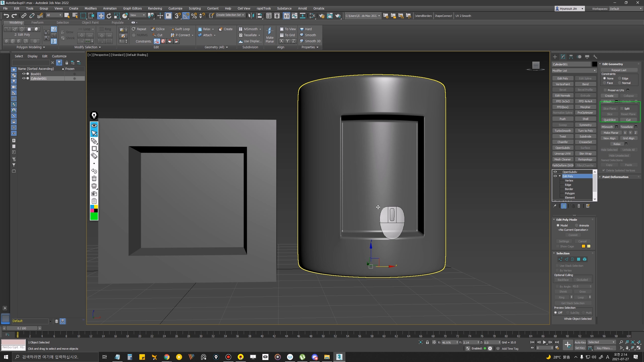
Task: Expand the Paint Deformation rollout
Action: tap(615, 177)
